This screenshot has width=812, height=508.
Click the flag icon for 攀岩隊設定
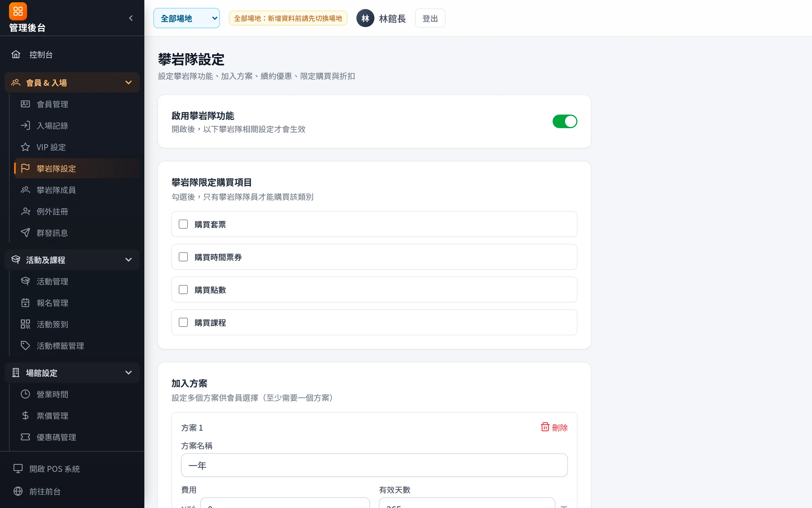(25, 168)
